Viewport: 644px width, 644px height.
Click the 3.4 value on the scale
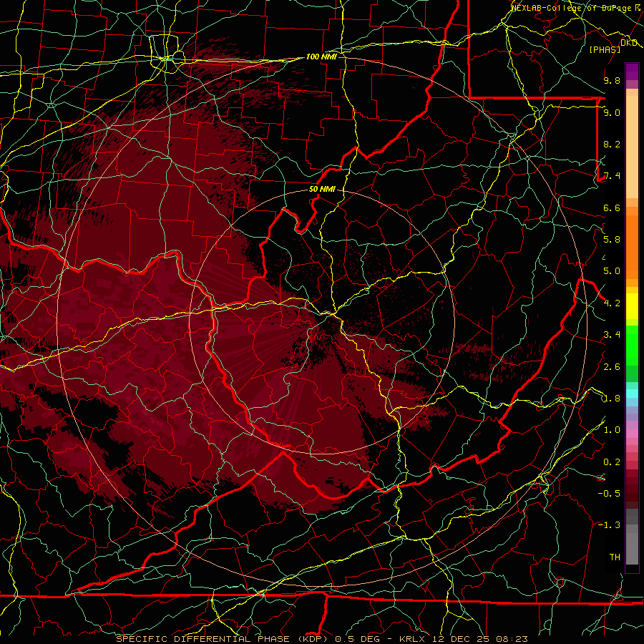(612, 335)
